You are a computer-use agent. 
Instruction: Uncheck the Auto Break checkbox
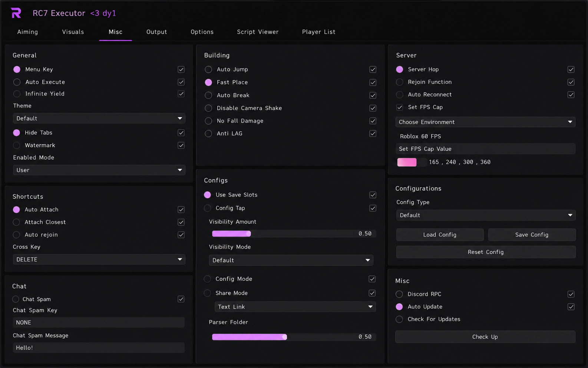(x=373, y=95)
